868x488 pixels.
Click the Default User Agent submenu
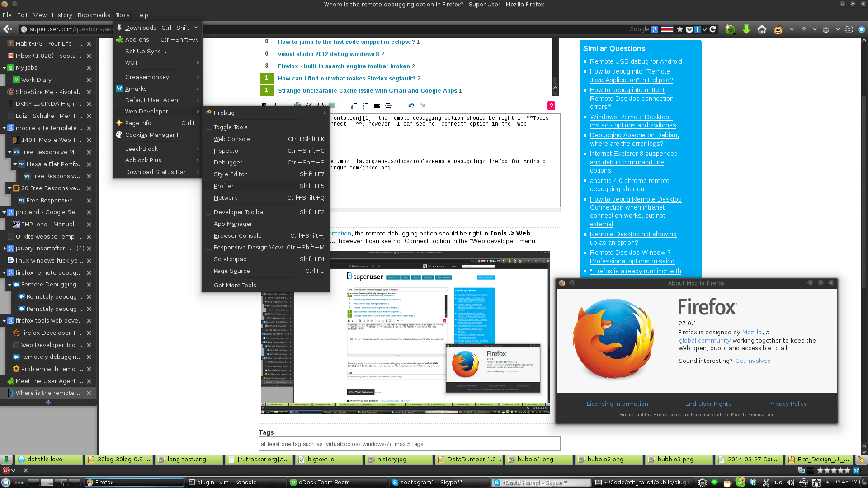point(157,100)
